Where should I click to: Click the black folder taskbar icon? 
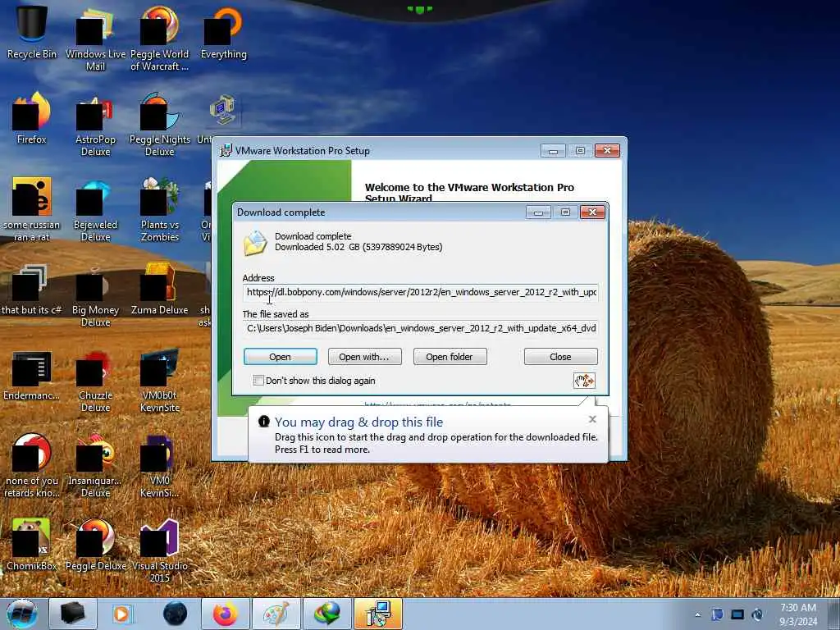73,614
